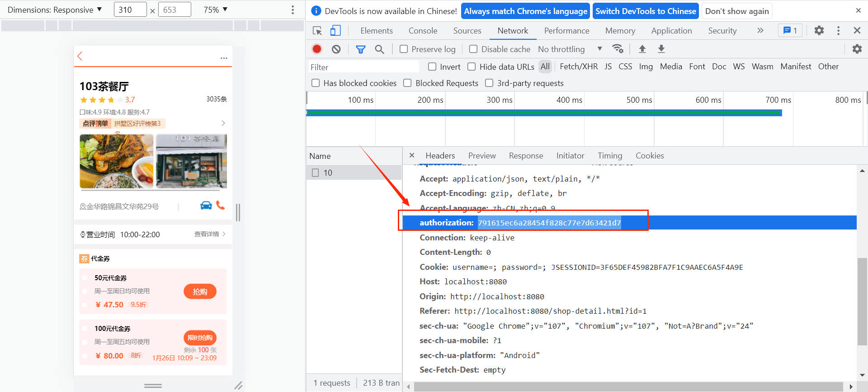Open the 75% zoom dropdown

tap(216, 10)
